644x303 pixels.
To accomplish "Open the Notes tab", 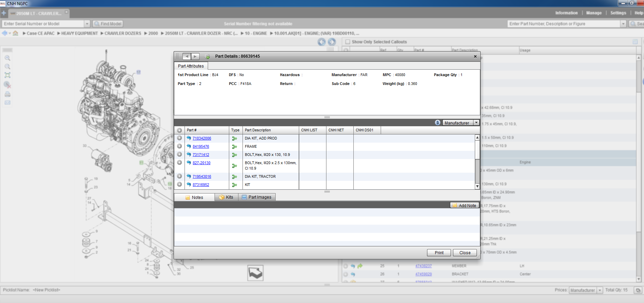I will click(x=194, y=197).
